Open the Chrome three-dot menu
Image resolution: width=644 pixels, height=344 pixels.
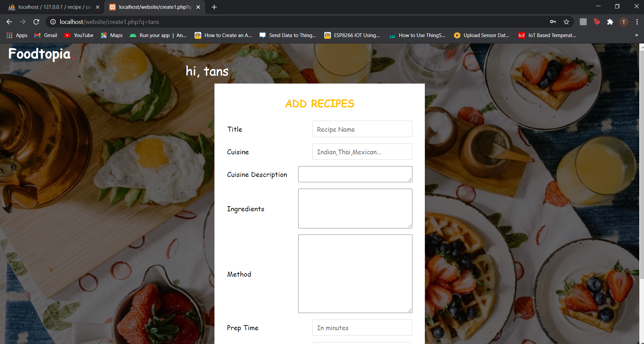pyautogui.click(x=637, y=22)
